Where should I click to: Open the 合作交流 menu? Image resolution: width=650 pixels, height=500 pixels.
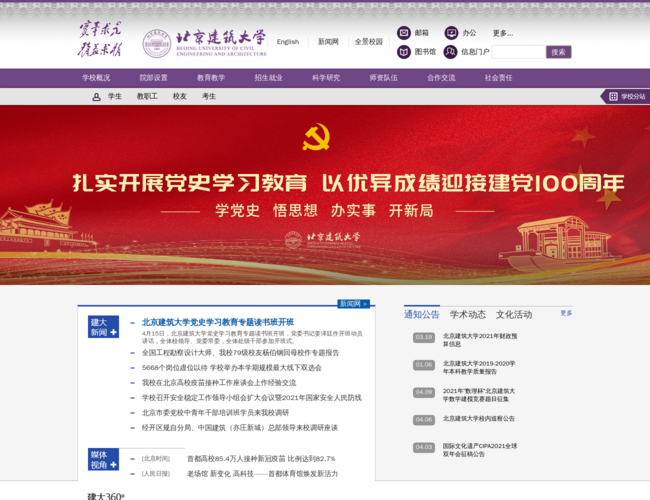click(441, 78)
